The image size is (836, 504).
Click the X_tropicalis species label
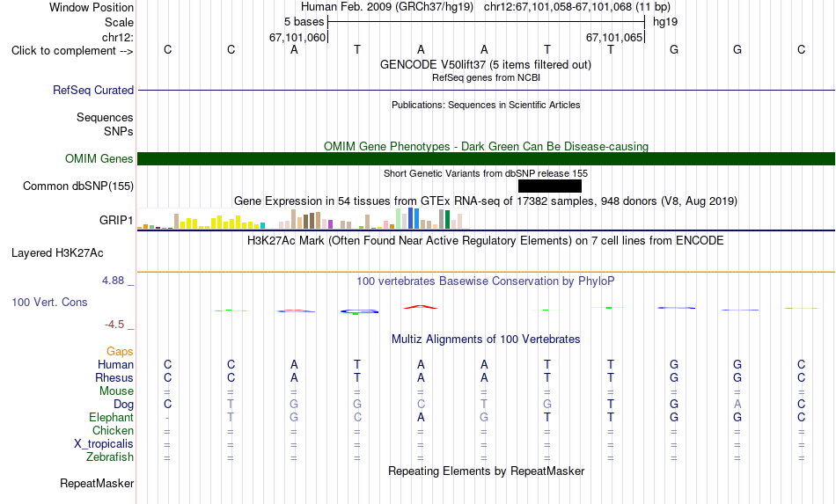[x=104, y=444]
